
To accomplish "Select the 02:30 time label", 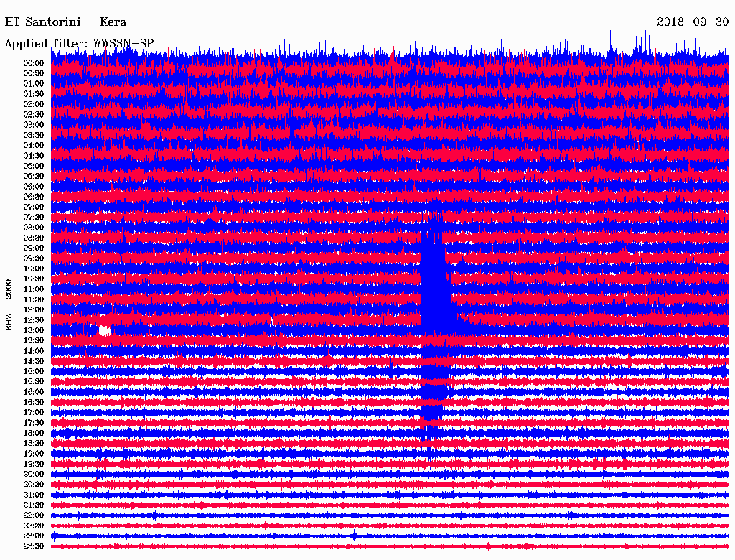I will tap(34, 115).
